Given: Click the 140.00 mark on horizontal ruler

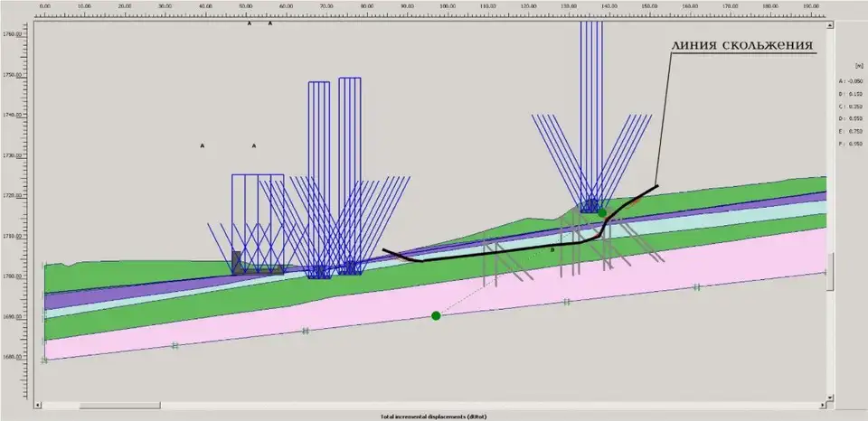Looking at the screenshot, I should (609, 5).
